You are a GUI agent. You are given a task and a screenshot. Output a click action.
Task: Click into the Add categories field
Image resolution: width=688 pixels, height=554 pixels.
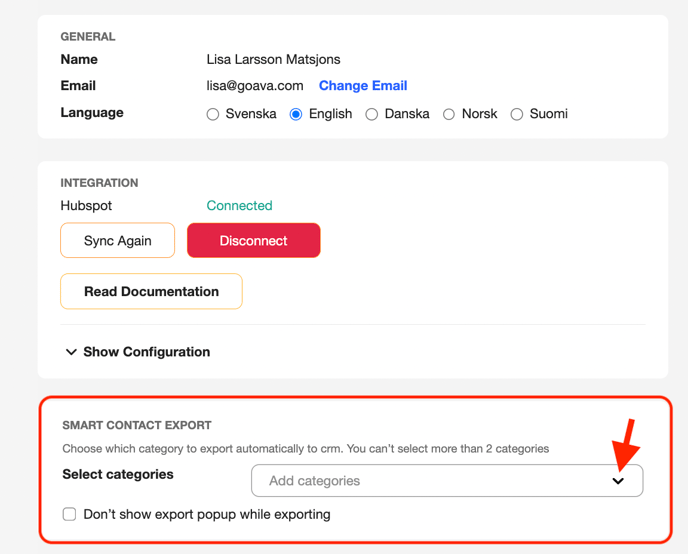[447, 481]
